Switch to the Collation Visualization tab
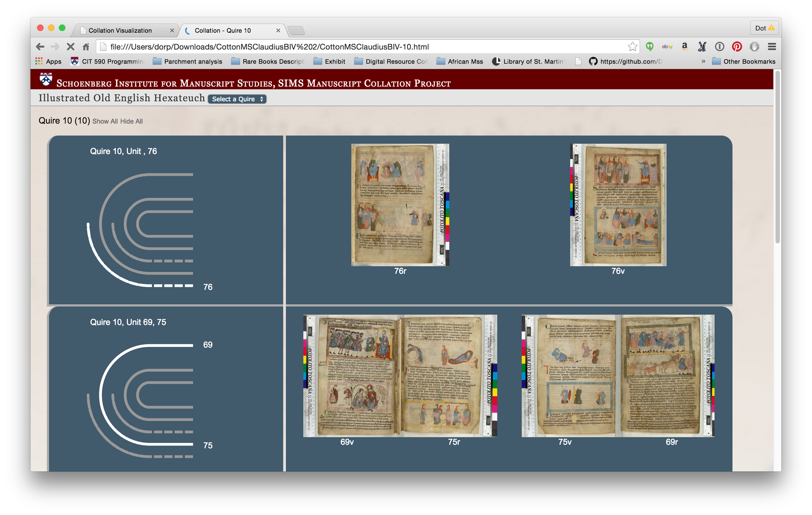Image resolution: width=812 pixels, height=515 pixels. pos(125,30)
